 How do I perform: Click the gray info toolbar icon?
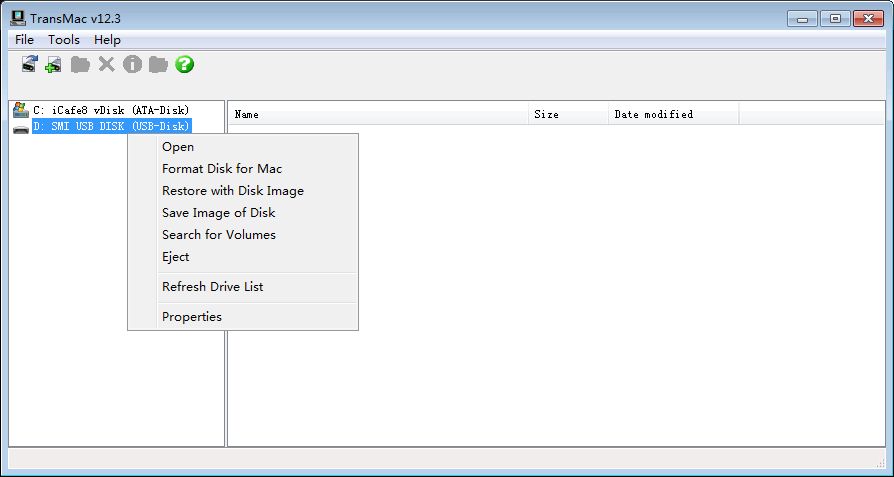tap(132, 65)
